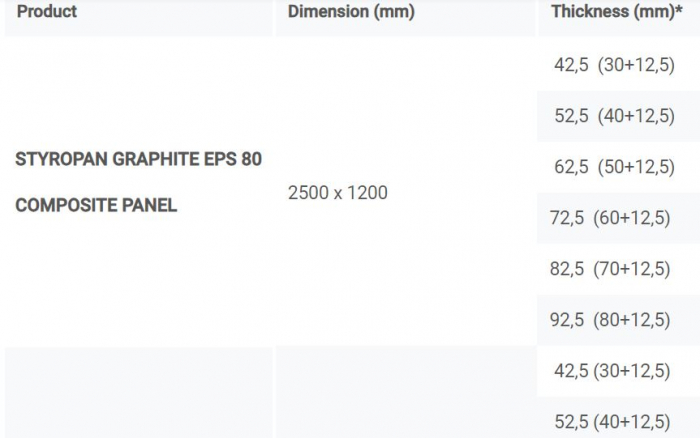
Task: Click the Thickness (mm)* column header
Action: coord(616,13)
